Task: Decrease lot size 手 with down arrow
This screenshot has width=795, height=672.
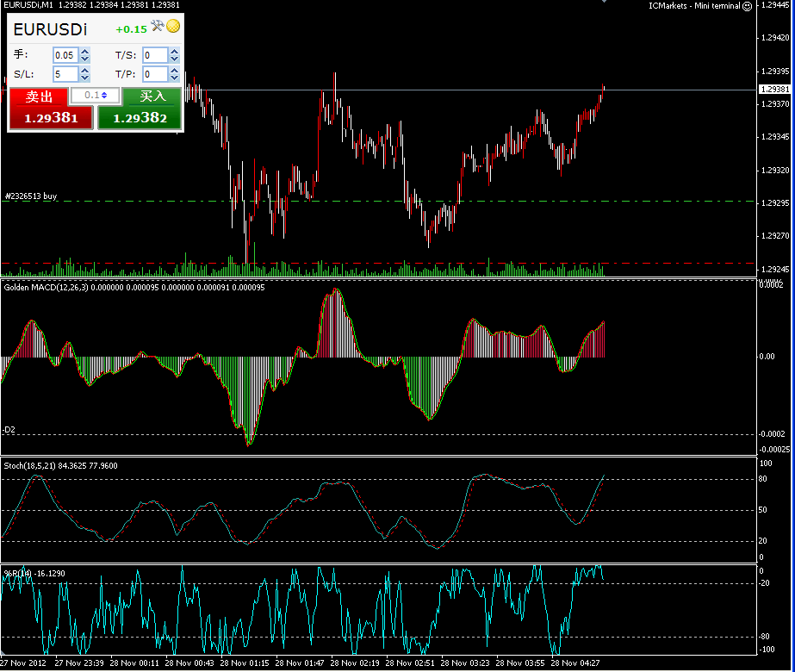Action: pos(85,59)
